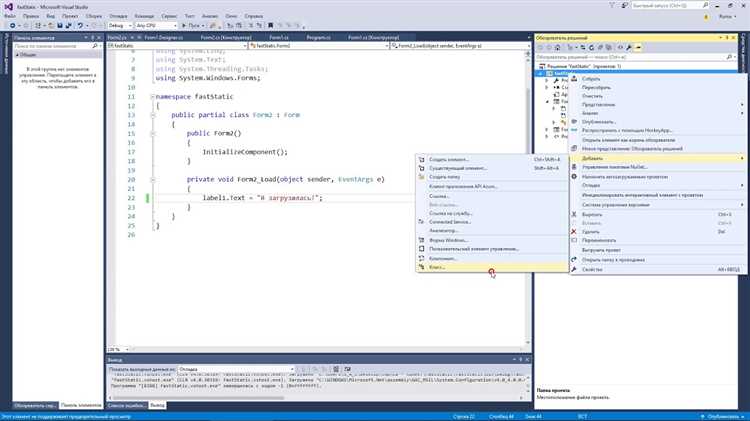This screenshot has width=750, height=421.
Task: Open the Any CPU platform dropdown
Action: (x=156, y=25)
